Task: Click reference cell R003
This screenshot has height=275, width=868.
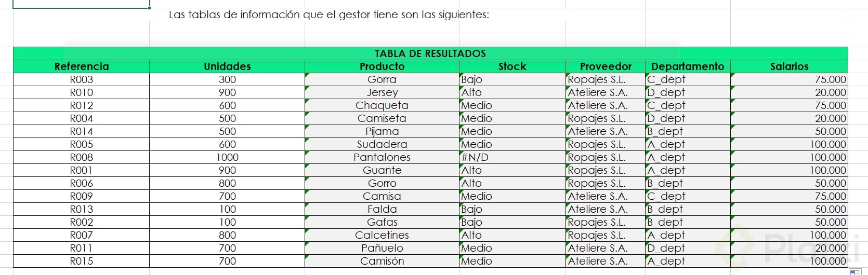Action: point(82,79)
